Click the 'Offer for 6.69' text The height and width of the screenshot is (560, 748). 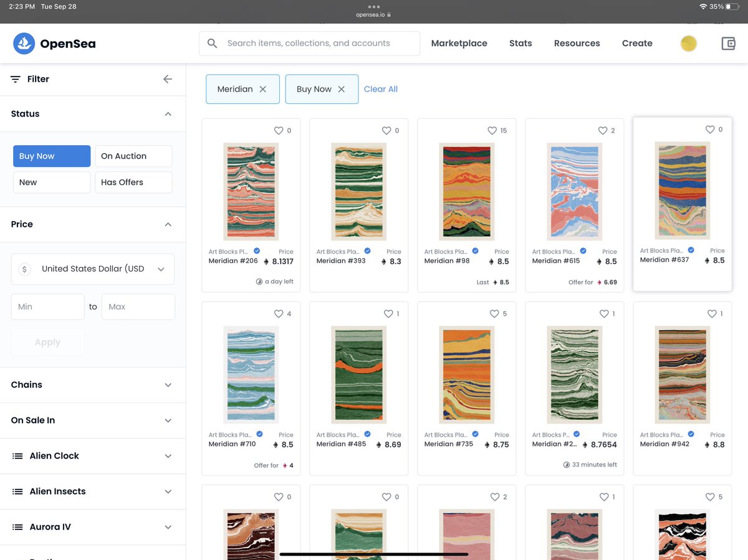point(593,282)
